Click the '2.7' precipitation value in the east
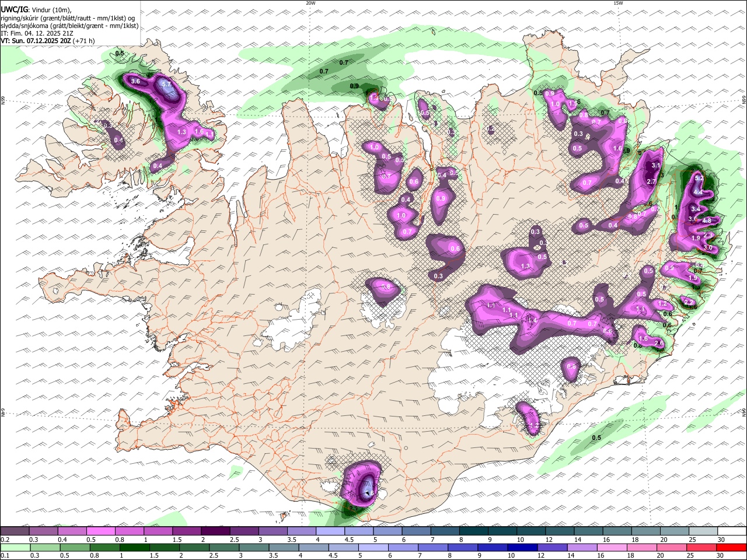The width and height of the screenshot is (747, 560). pyautogui.click(x=652, y=181)
